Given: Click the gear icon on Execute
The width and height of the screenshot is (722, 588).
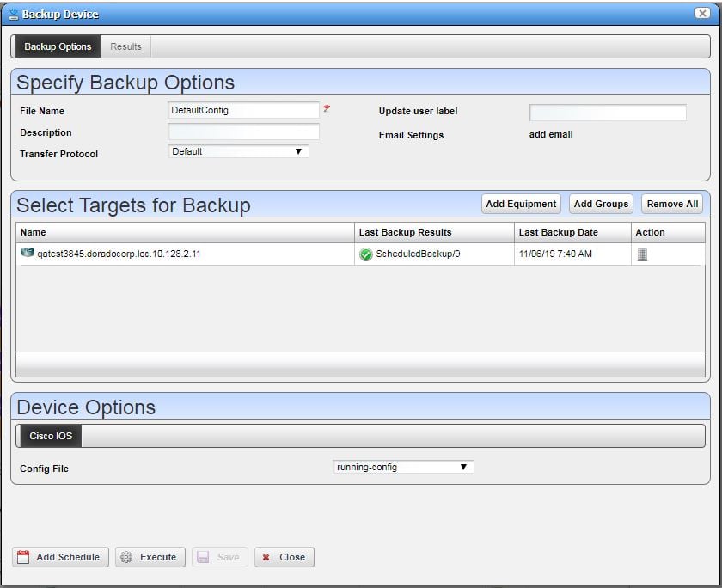Looking at the screenshot, I should (126, 557).
